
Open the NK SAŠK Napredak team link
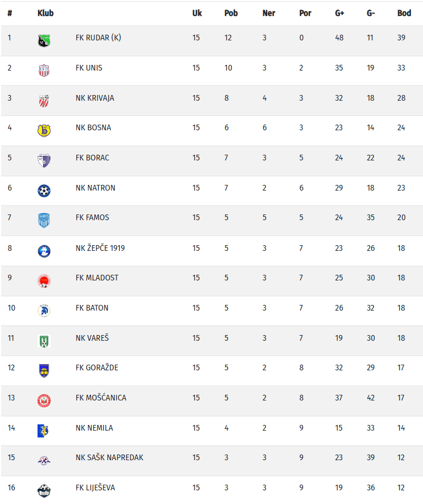(109, 457)
